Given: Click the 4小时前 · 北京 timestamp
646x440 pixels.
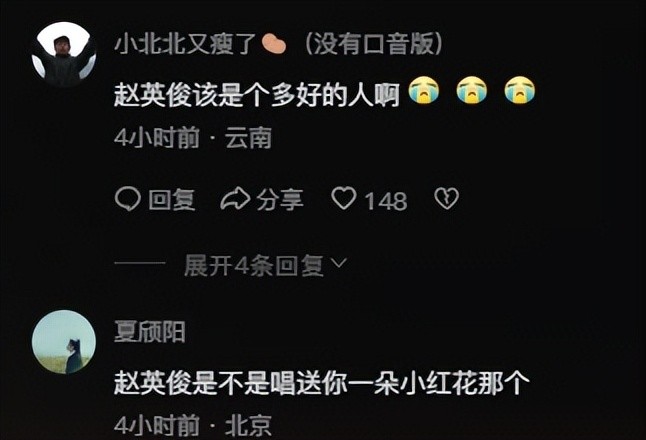Looking at the screenshot, I should [193, 426].
